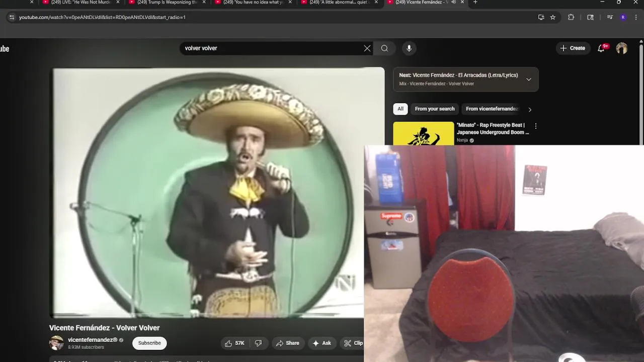Start voice search with microphone icon
The width and height of the screenshot is (644, 362).
409,48
